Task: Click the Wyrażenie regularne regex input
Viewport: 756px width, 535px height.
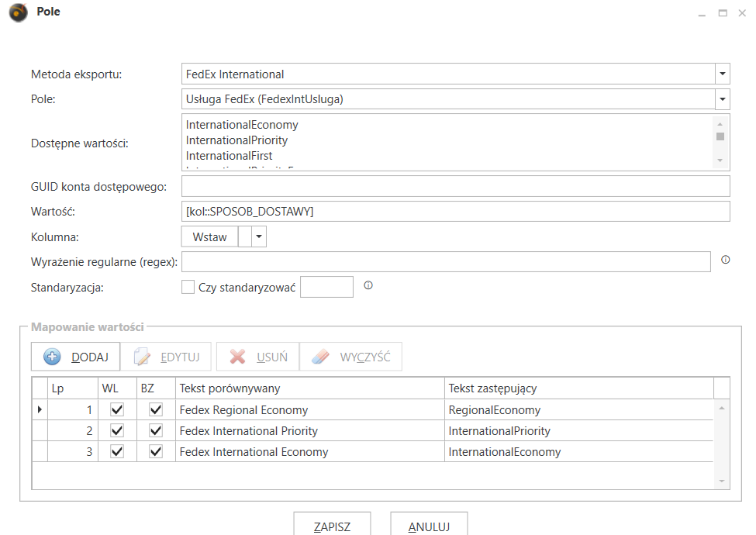Action: [x=446, y=262]
